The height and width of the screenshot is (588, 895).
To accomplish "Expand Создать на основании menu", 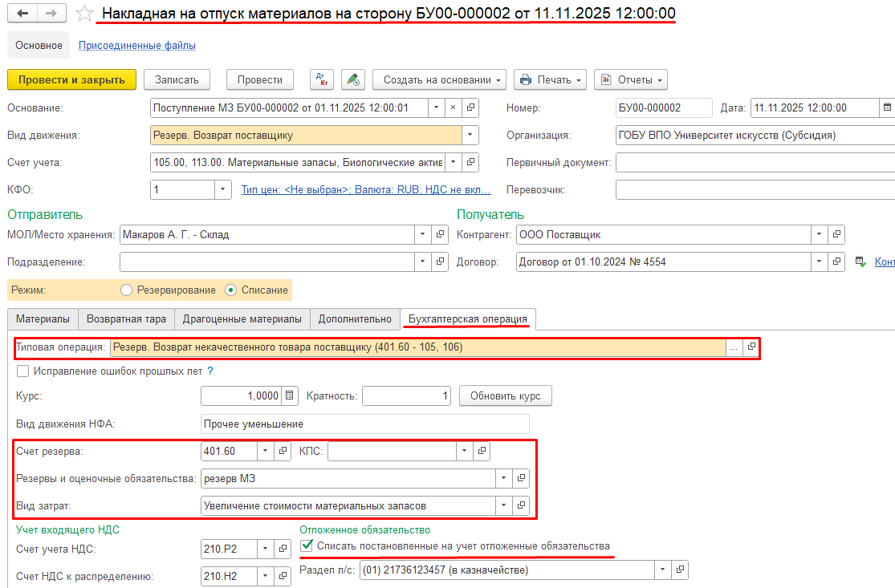I will (439, 80).
